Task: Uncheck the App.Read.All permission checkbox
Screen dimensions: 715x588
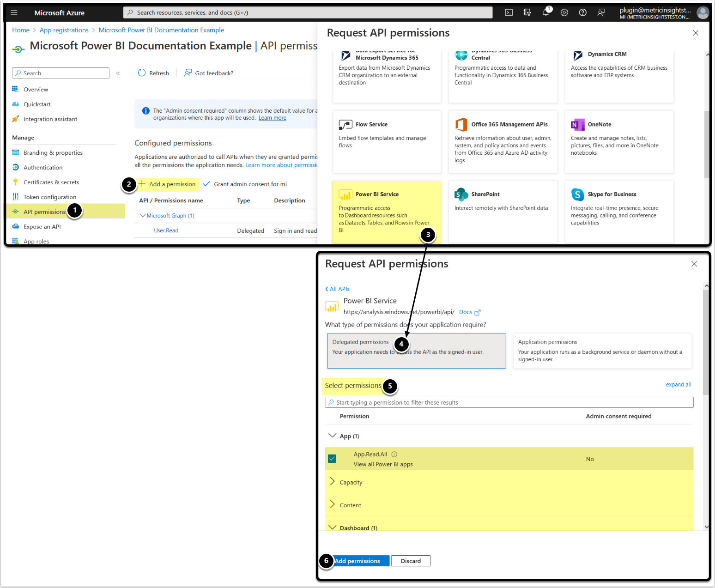Action: pos(332,459)
